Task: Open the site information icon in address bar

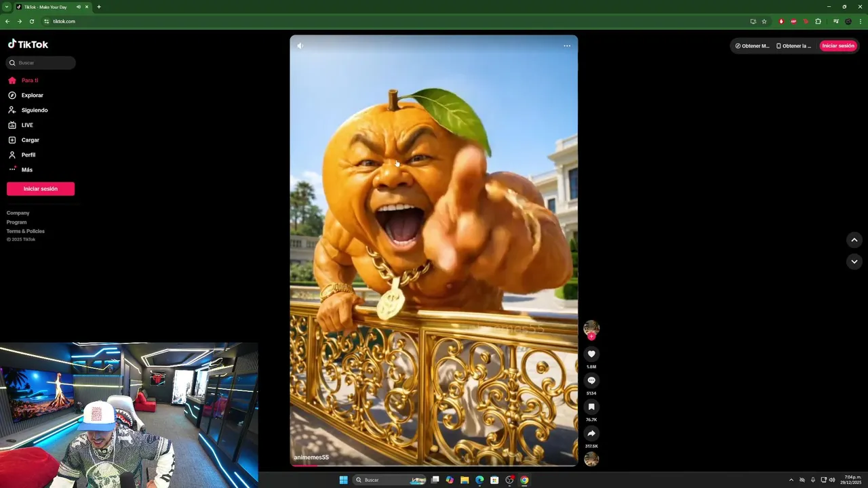Action: click(x=47, y=21)
